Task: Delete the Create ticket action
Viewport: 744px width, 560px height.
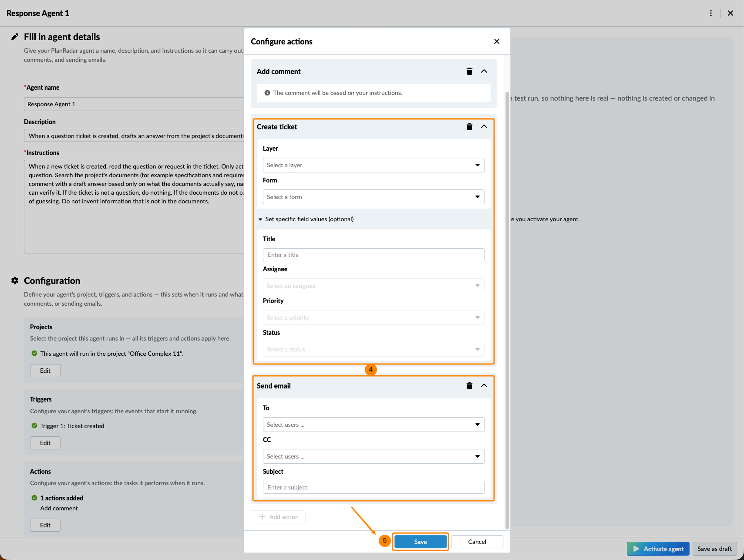Action: click(x=469, y=127)
